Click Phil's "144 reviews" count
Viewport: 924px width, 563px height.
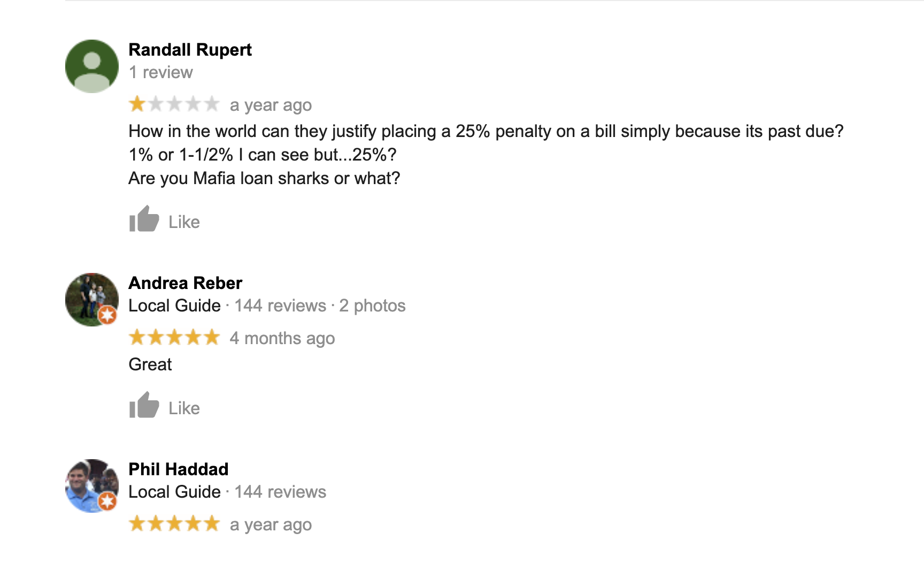click(280, 492)
